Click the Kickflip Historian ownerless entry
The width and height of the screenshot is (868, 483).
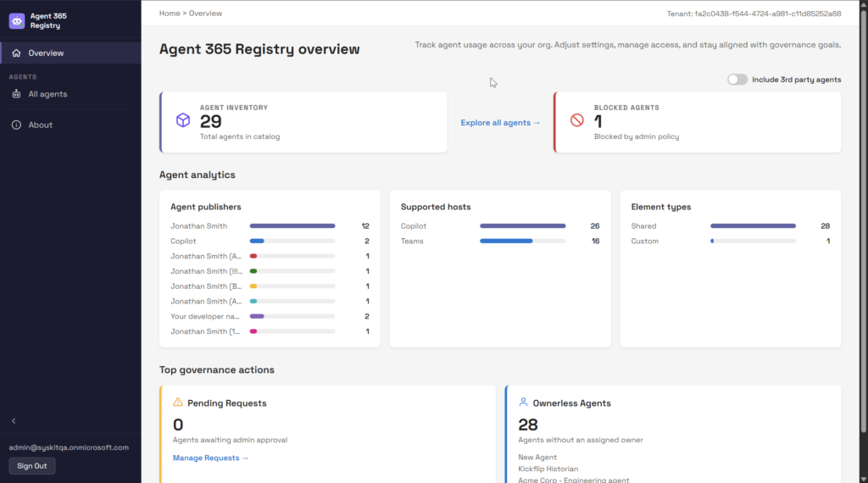548,469
